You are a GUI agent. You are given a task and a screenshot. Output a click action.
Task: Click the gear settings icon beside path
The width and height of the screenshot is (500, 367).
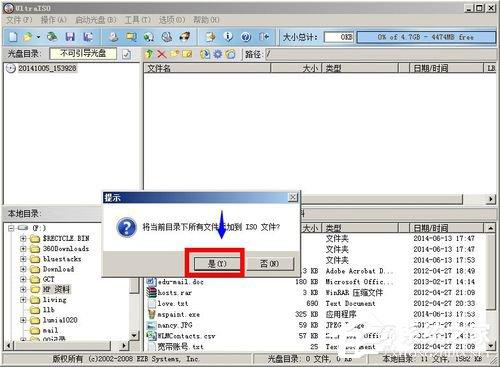[218, 54]
